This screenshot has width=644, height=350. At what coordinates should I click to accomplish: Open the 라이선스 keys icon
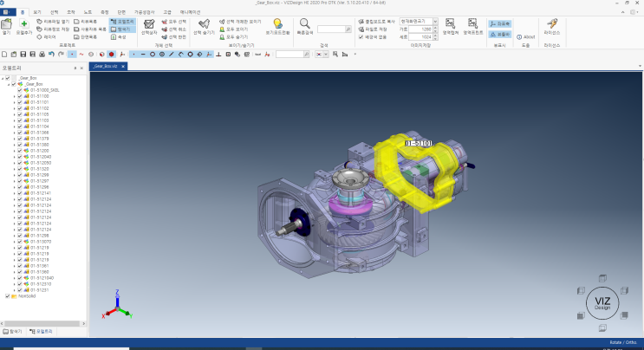pos(552,23)
